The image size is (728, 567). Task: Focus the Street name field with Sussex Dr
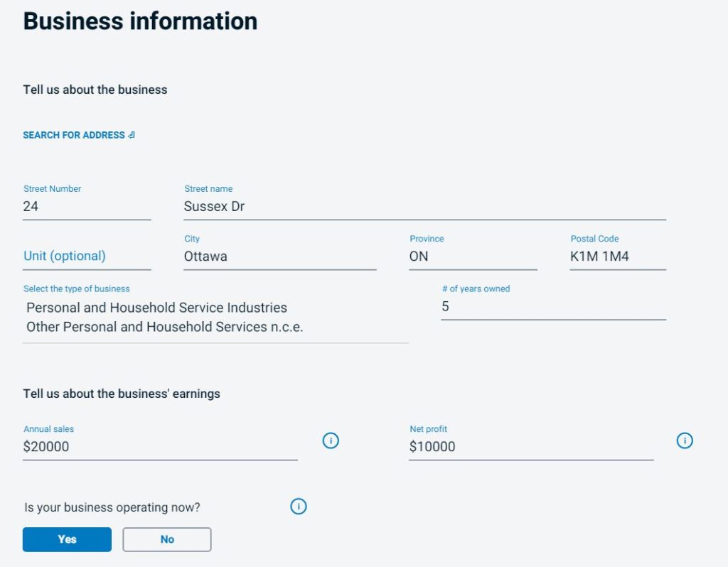424,207
